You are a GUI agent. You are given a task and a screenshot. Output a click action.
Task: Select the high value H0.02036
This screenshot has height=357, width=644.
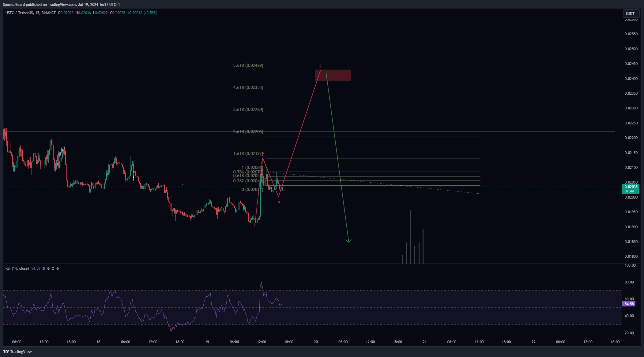click(x=83, y=13)
